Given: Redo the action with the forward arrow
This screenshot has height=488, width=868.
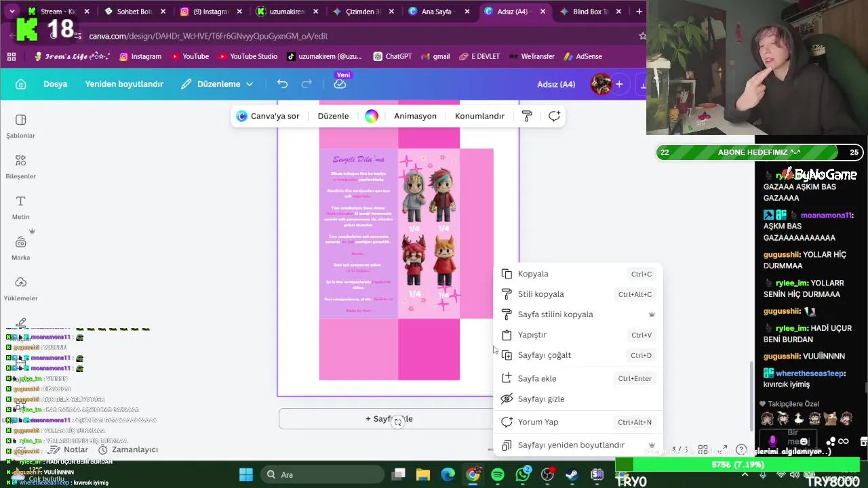Looking at the screenshot, I should (x=307, y=84).
